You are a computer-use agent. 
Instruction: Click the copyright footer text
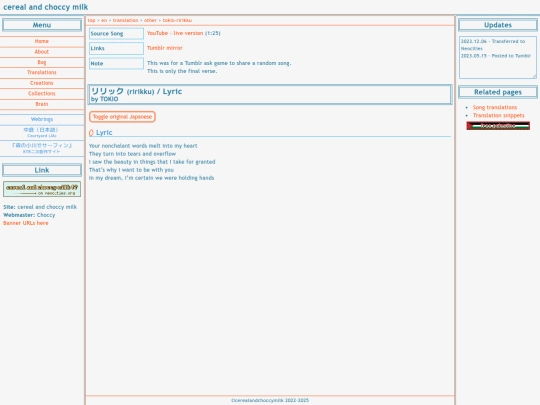(270, 400)
